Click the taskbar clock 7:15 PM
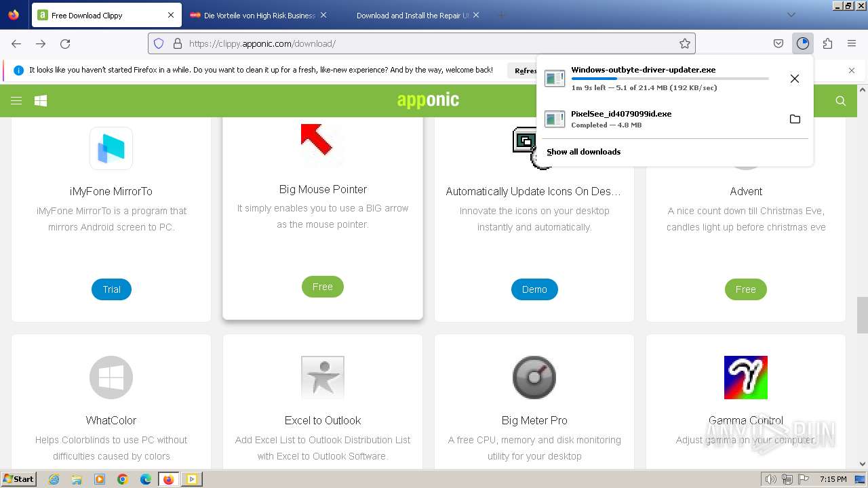Image resolution: width=868 pixels, height=488 pixels. tap(833, 479)
